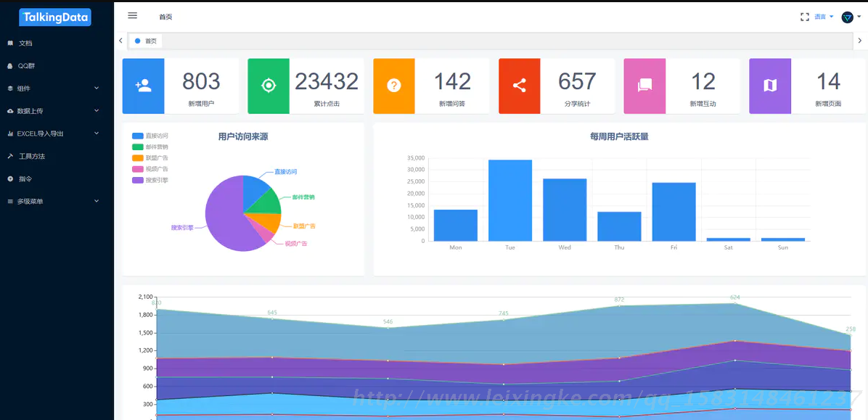The height and width of the screenshot is (420, 868).
Task: Click the new users person icon
Action: (144, 86)
